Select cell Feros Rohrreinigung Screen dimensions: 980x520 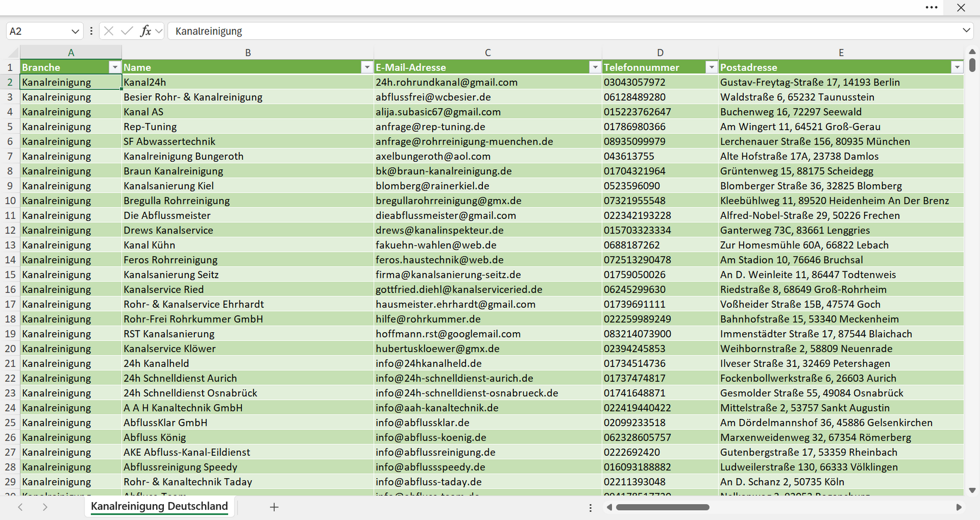coord(248,260)
